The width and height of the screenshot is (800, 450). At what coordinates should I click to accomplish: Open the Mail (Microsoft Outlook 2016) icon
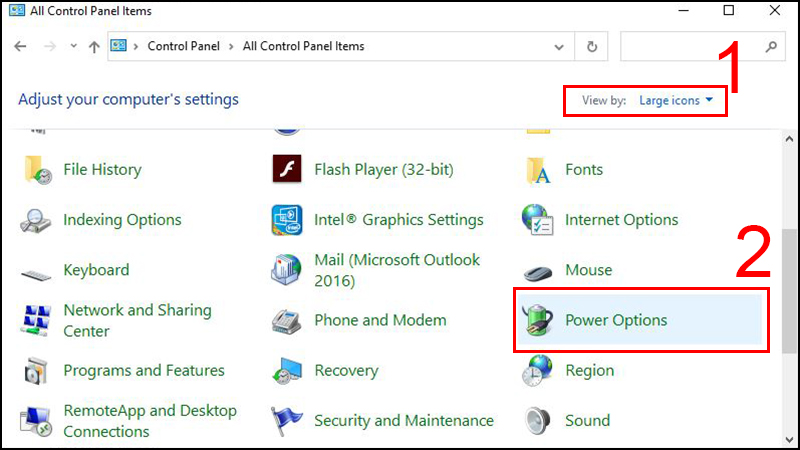click(286, 269)
